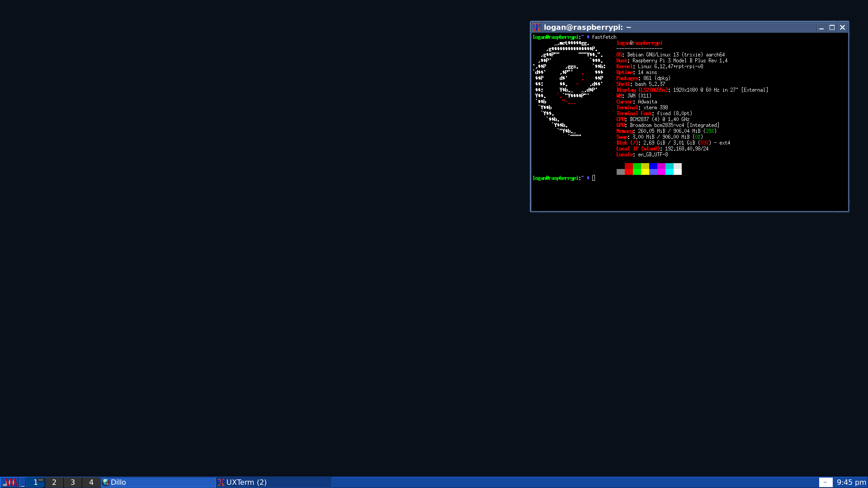The width and height of the screenshot is (868, 488).
Task: Click the show desktop underscore button
Action: click(x=23, y=482)
